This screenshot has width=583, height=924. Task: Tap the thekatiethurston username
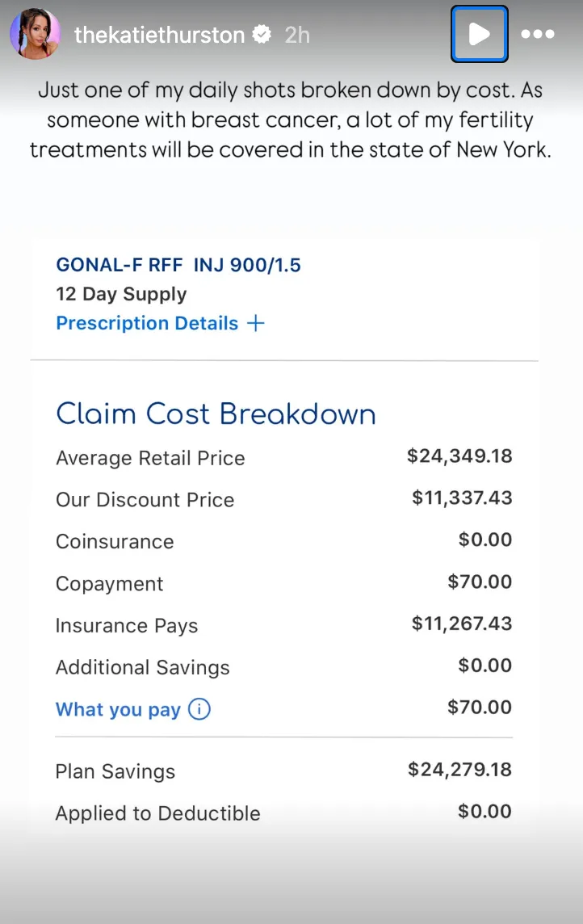click(160, 35)
